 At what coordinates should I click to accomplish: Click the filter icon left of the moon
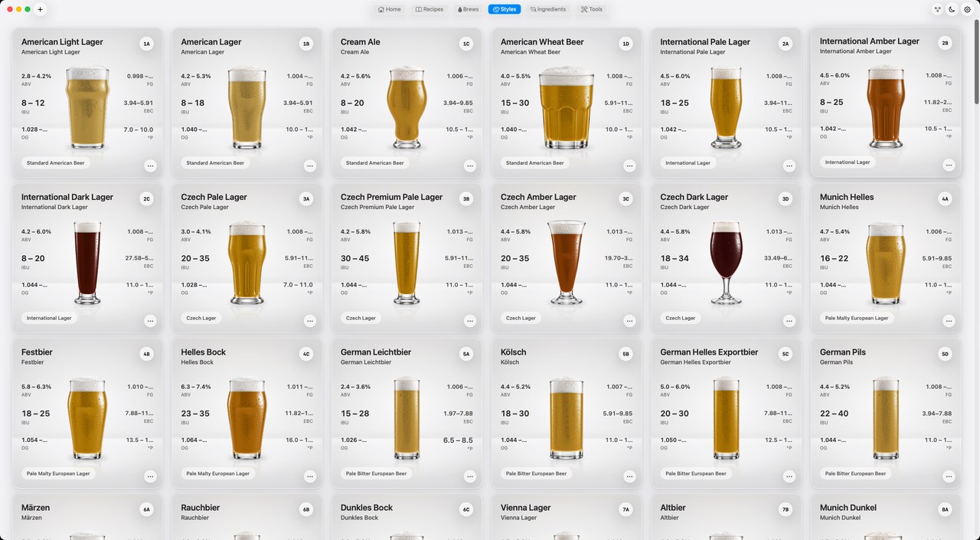[x=937, y=9]
